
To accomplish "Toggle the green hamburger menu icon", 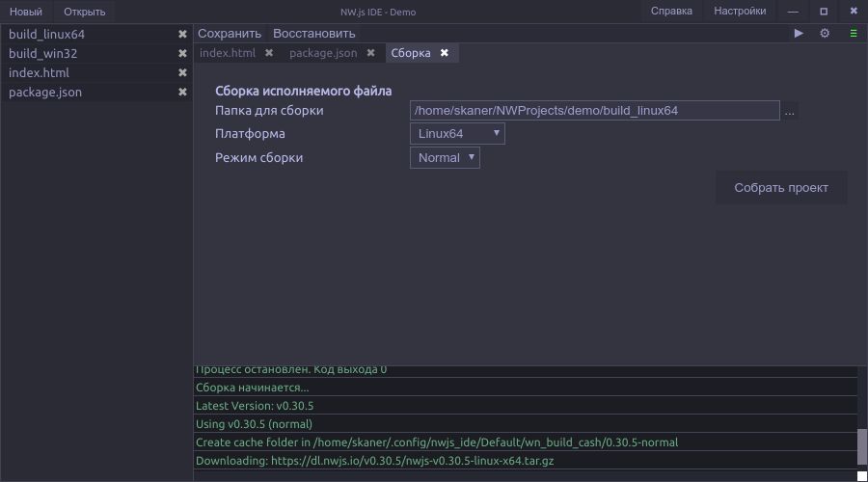I will [854, 33].
